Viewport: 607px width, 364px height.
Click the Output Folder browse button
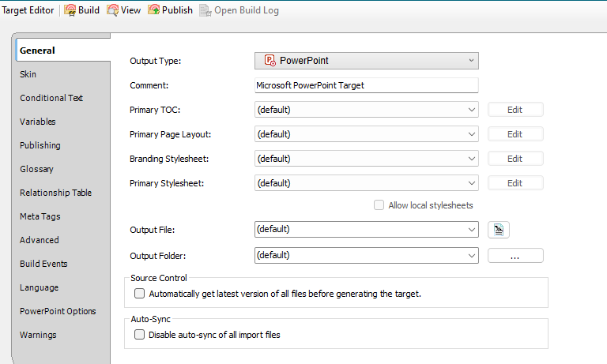tap(515, 256)
